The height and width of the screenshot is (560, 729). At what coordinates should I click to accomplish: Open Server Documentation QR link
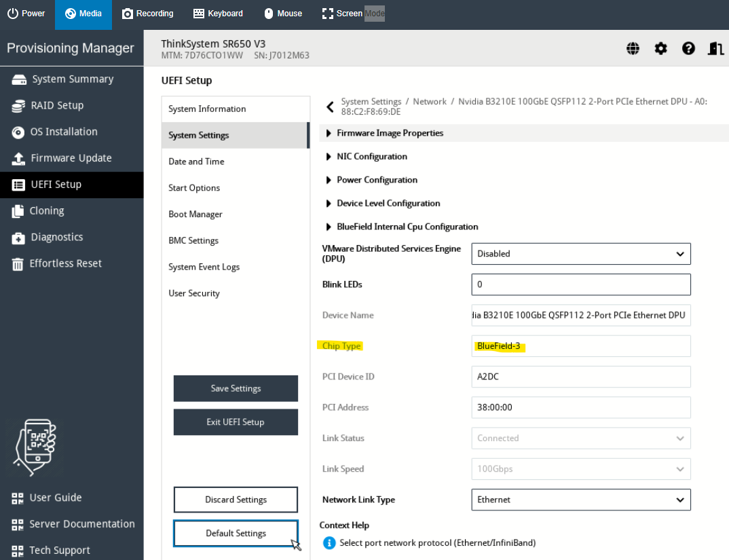73,524
